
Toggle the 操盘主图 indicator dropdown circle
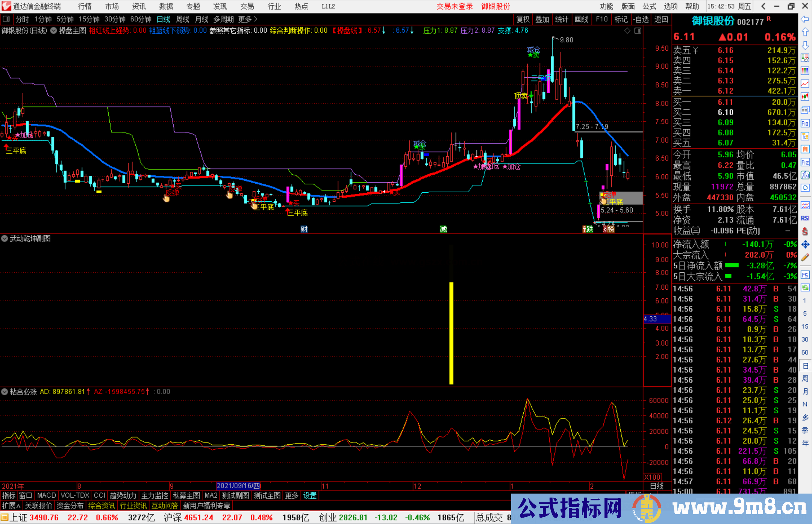coord(54,30)
